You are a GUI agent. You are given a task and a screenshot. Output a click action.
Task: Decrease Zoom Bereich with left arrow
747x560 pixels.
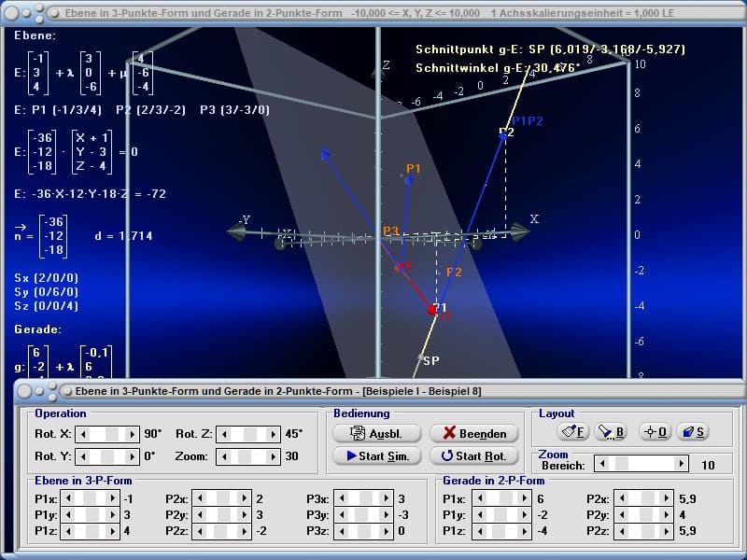602,463
